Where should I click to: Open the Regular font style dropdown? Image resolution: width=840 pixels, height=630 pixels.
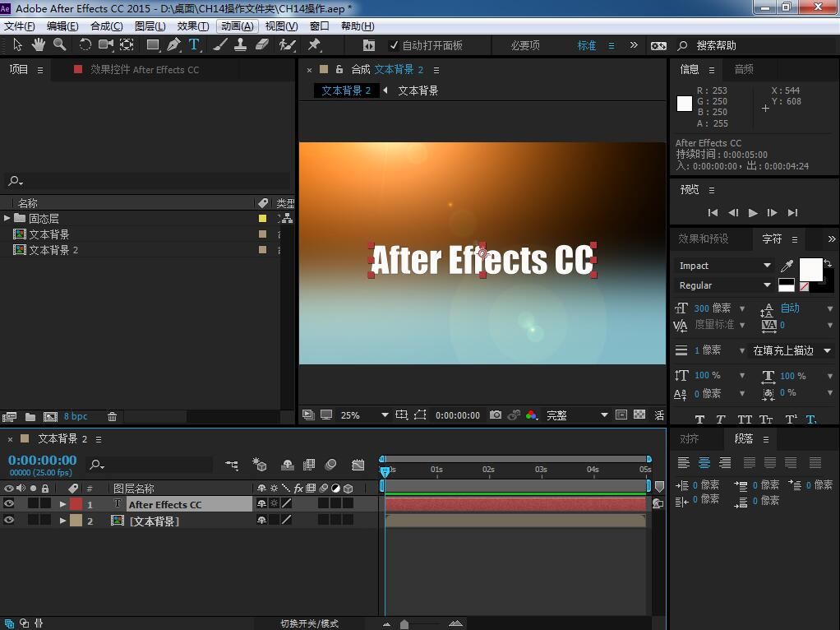pos(723,285)
